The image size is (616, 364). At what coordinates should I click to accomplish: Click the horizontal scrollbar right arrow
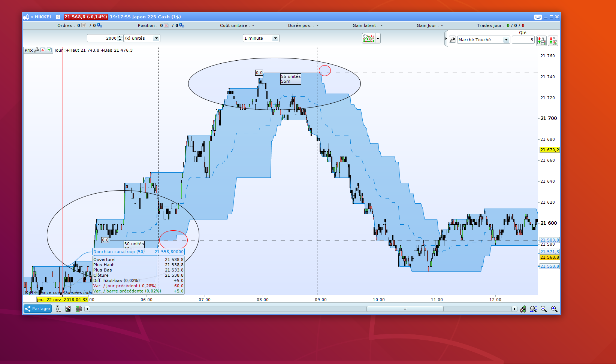tap(514, 309)
